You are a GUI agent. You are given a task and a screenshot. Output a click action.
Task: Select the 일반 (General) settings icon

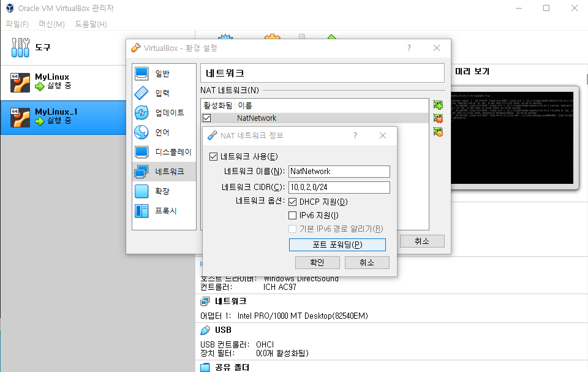click(x=141, y=74)
